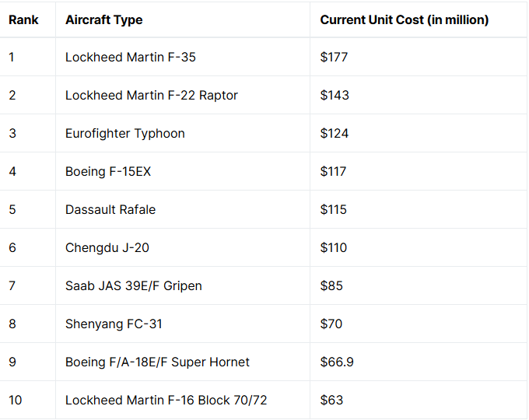
Task: Click the Shenyang FC-31 cell
Action: (x=114, y=324)
